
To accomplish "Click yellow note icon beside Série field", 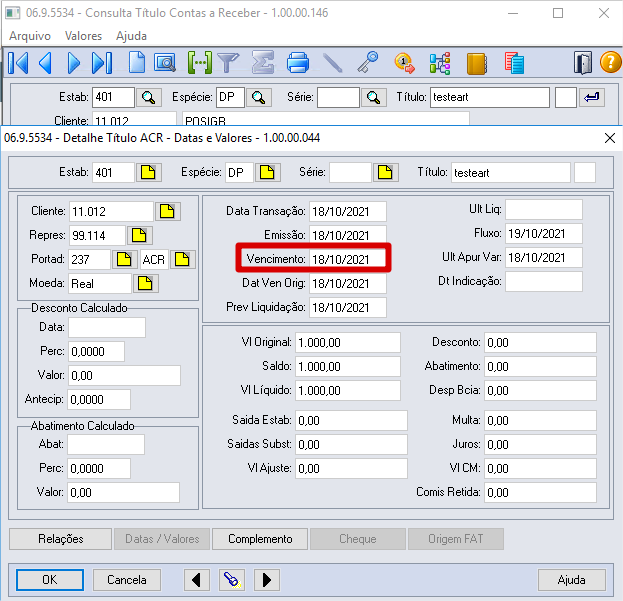I will point(385,172).
